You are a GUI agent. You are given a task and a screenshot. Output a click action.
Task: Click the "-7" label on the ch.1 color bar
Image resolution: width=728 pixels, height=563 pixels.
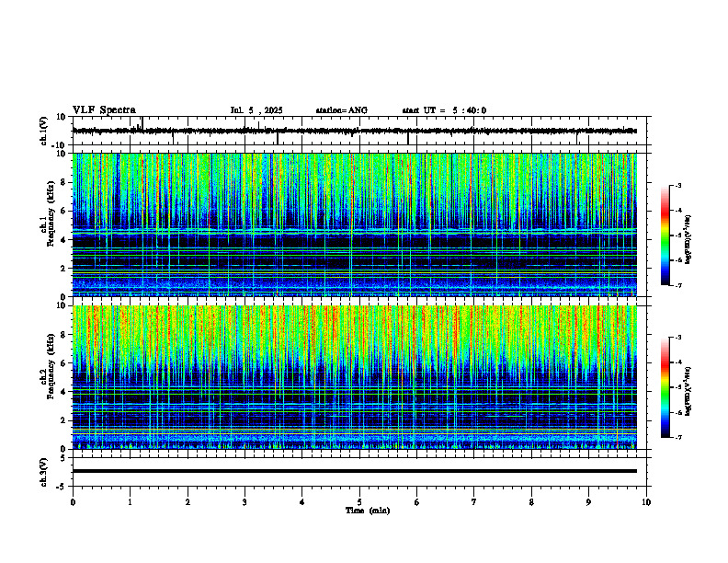click(678, 285)
